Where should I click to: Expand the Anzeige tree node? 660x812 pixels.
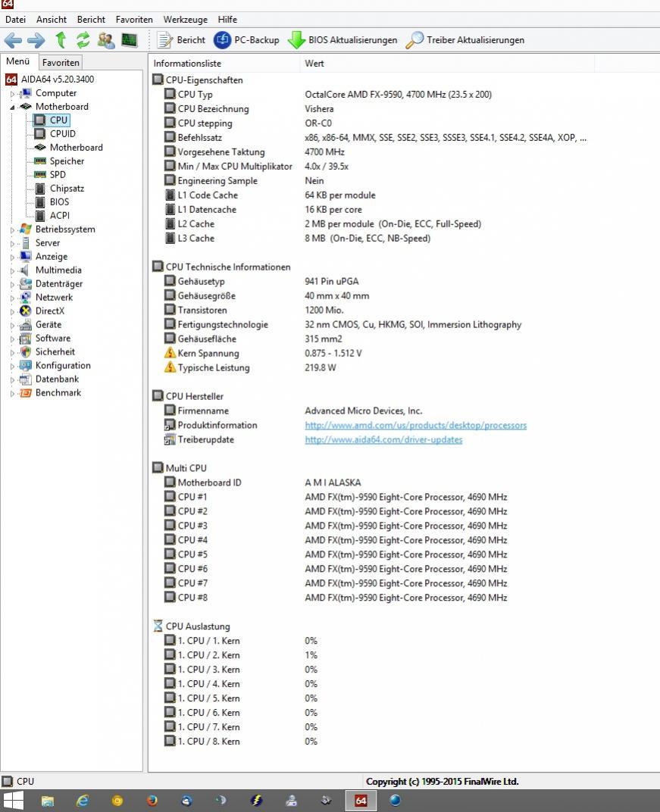[x=12, y=257]
